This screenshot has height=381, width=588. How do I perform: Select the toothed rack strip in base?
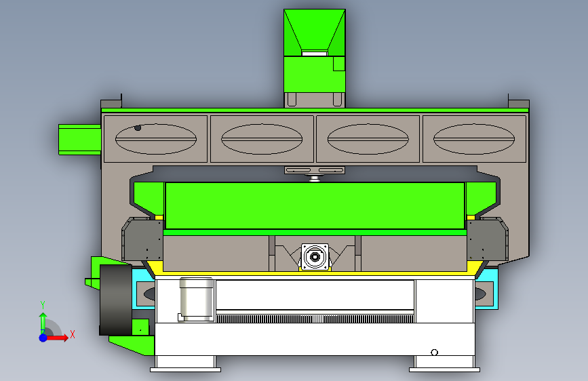[315, 319]
